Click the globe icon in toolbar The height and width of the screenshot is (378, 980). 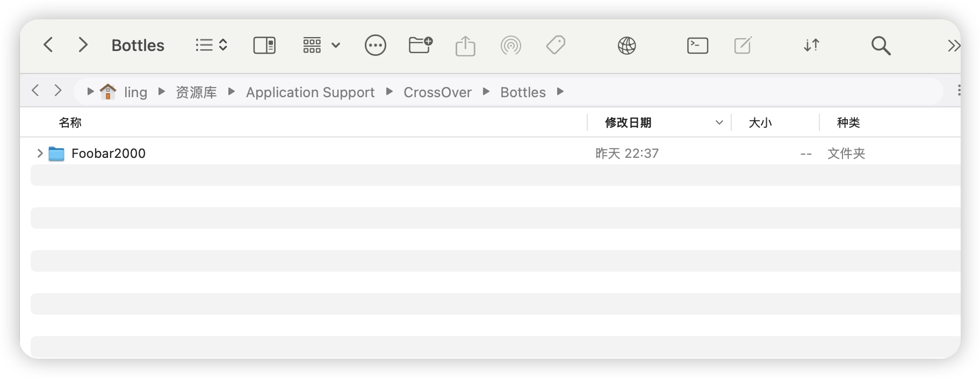coord(626,45)
